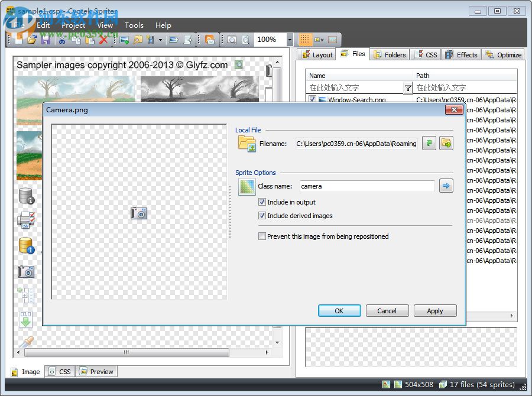The width and height of the screenshot is (532, 396).
Task: Open the Project menu
Action: tap(73, 25)
